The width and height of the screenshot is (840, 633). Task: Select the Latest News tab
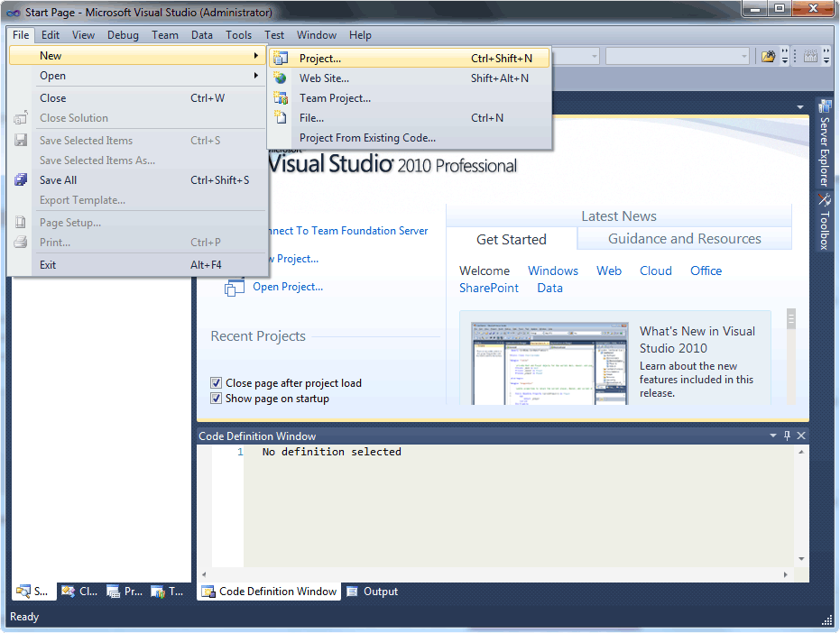619,216
